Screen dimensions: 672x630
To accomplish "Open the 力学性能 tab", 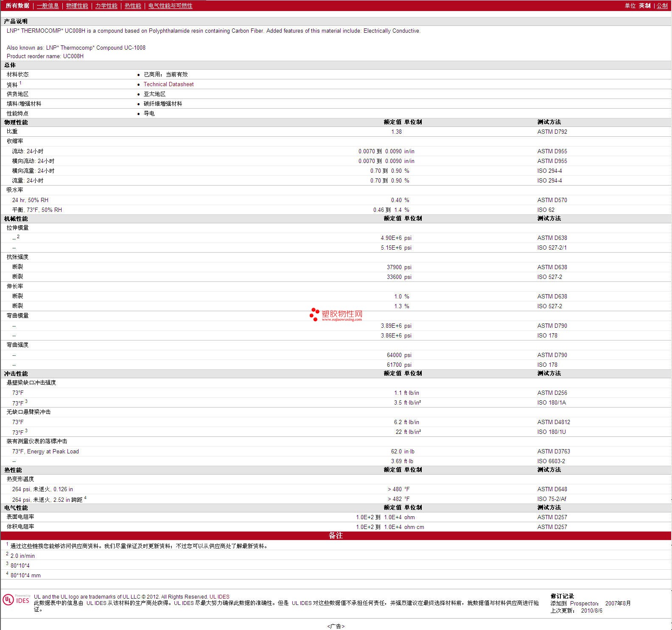I will click(106, 6).
